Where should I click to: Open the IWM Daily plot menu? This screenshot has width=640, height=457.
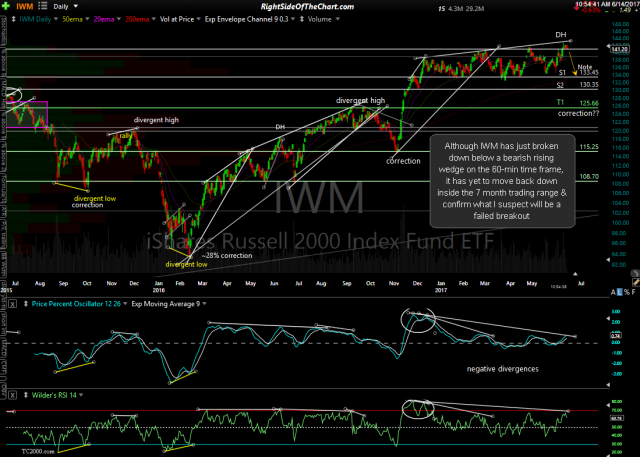(36, 19)
